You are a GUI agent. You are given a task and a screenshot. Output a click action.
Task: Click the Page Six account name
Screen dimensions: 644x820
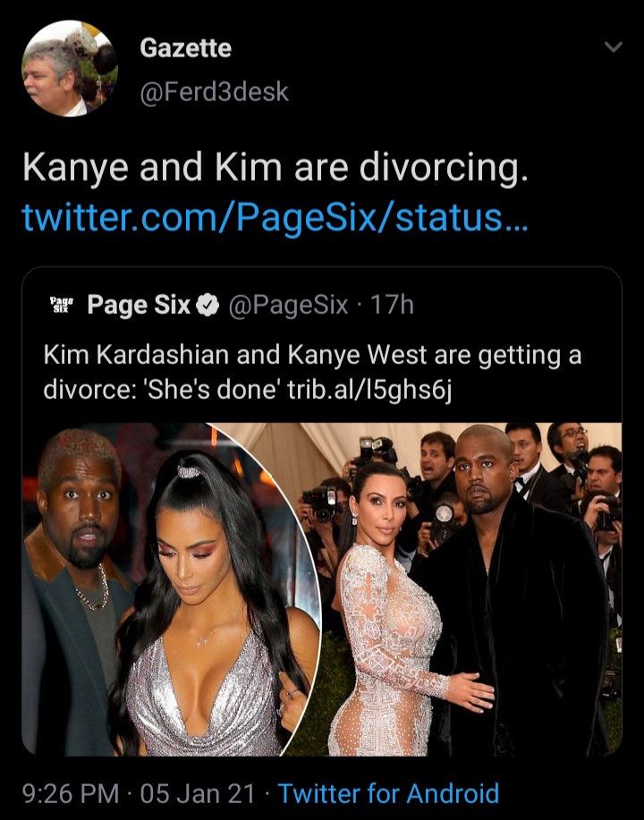tap(139, 304)
